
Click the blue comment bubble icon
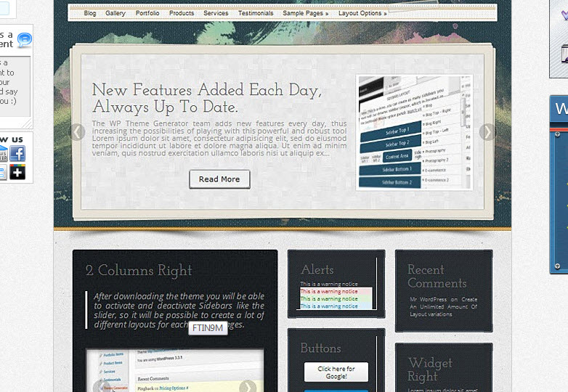point(25,40)
